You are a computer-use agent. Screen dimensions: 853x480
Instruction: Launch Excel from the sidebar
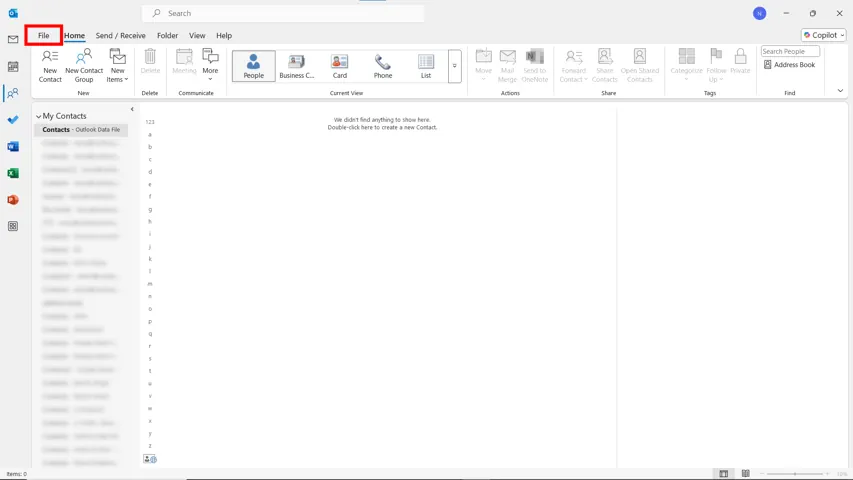click(13, 173)
